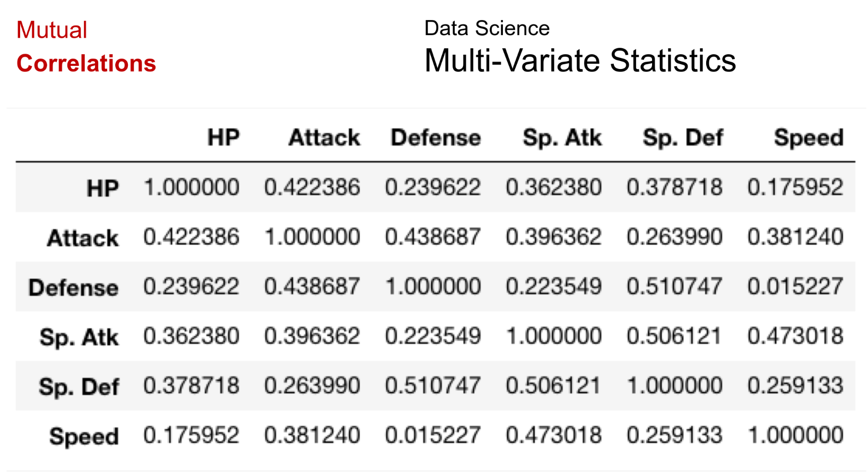Select the "HP" row label

coord(102,188)
